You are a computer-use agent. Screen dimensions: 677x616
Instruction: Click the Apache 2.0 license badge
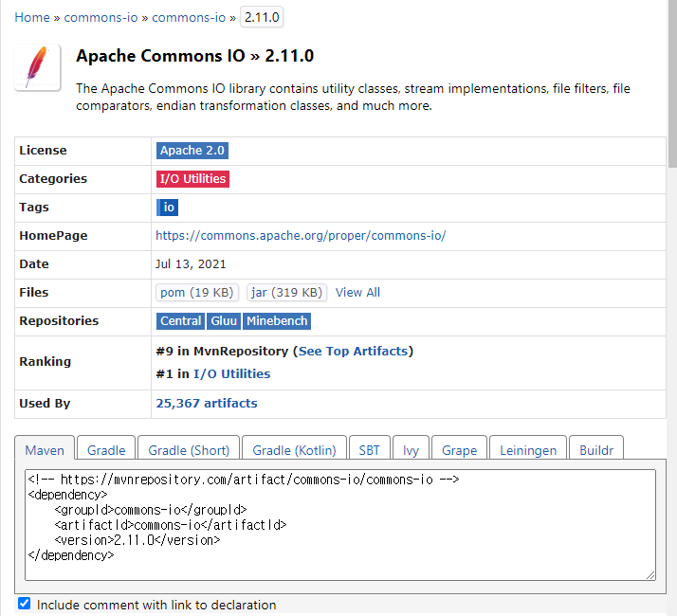click(x=192, y=151)
